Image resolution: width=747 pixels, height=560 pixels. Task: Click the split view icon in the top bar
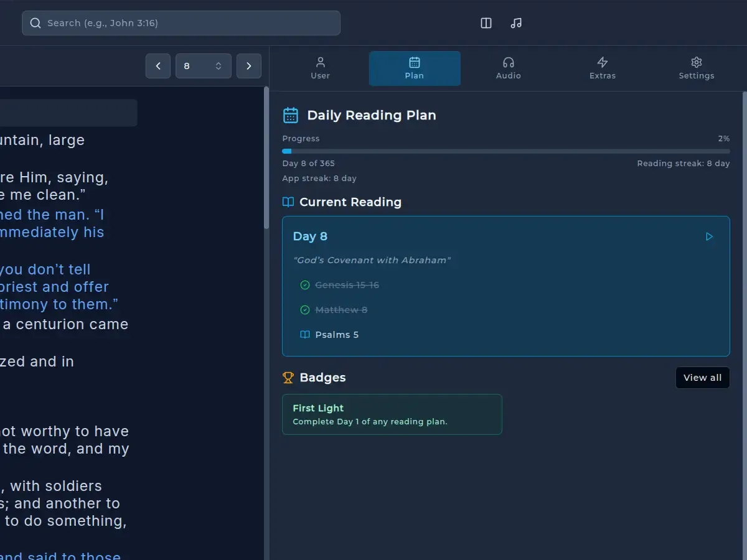coord(486,23)
